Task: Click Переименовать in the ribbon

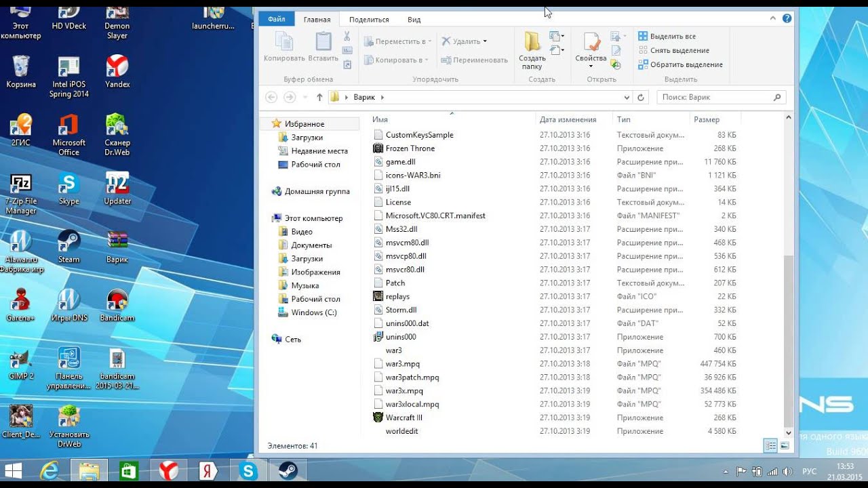Action: (x=474, y=60)
